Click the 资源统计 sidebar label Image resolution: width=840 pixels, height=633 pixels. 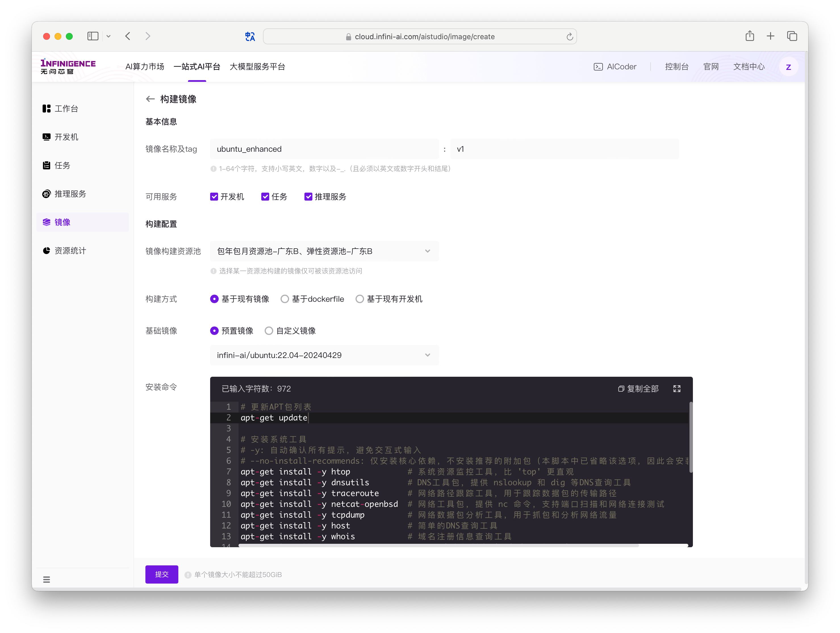tap(70, 251)
